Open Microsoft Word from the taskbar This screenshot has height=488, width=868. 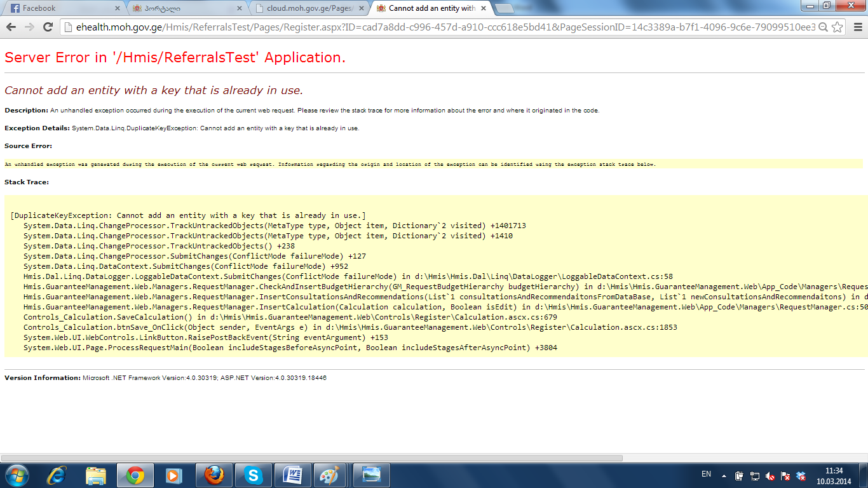[x=293, y=475]
